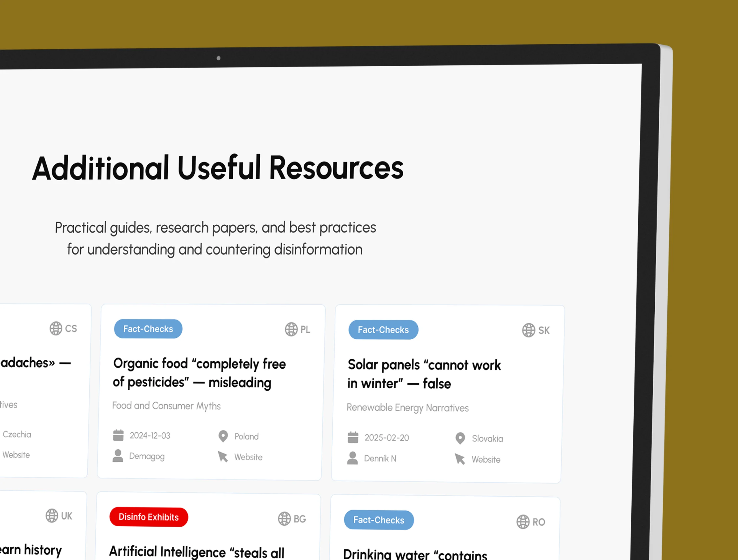This screenshot has width=738, height=560.
Task: Click the date 2025-02-20
Action: pyautogui.click(x=387, y=437)
